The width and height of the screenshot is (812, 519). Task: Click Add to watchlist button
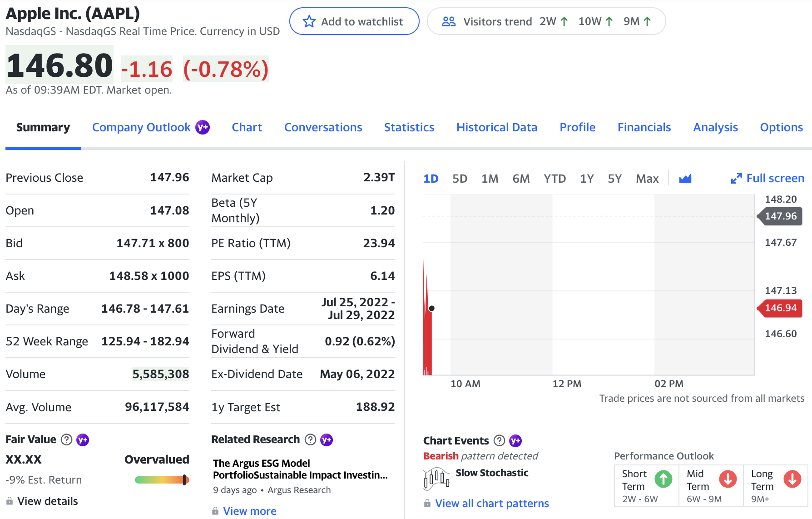(354, 21)
